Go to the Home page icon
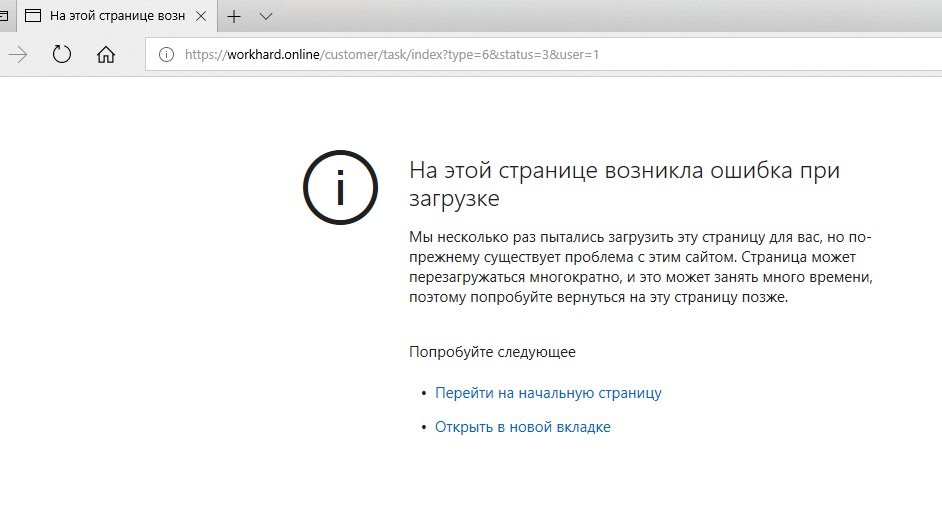The image size is (942, 518). point(106,55)
